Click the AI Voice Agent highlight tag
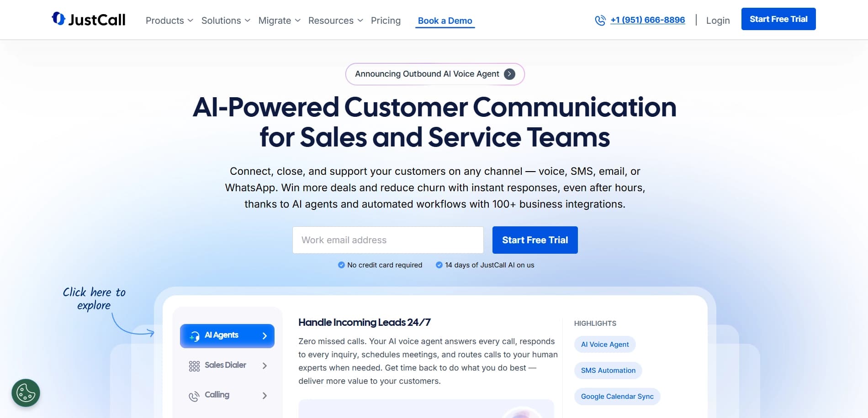The image size is (868, 418). point(605,345)
